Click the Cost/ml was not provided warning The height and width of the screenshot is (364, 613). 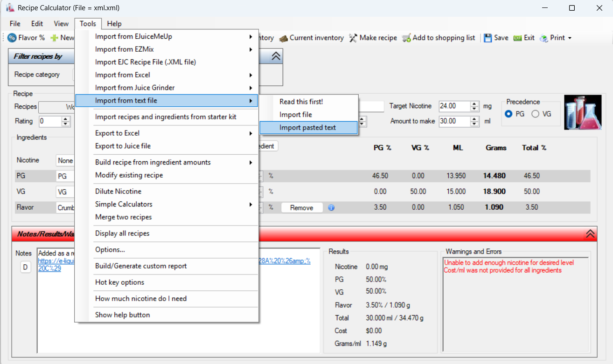pyautogui.click(x=503, y=270)
